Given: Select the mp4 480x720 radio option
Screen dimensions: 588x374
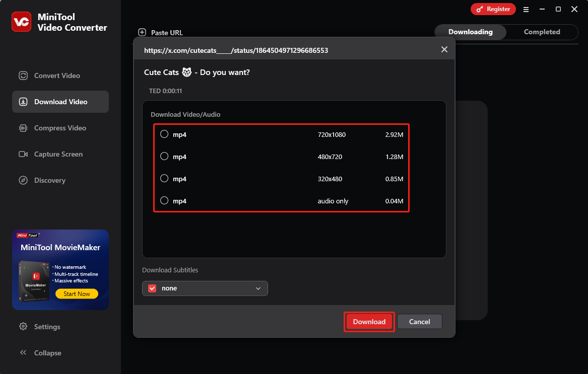Looking at the screenshot, I should (164, 156).
